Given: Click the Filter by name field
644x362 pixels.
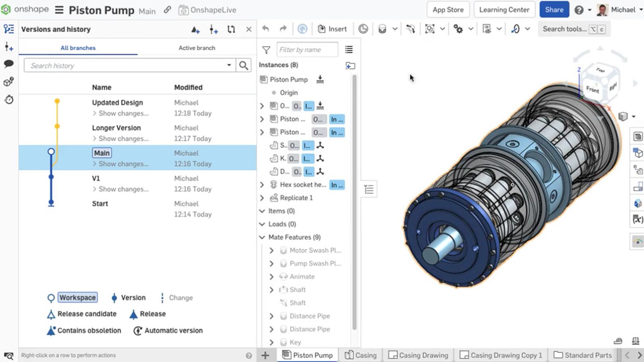Looking at the screenshot, I should (307, 50).
